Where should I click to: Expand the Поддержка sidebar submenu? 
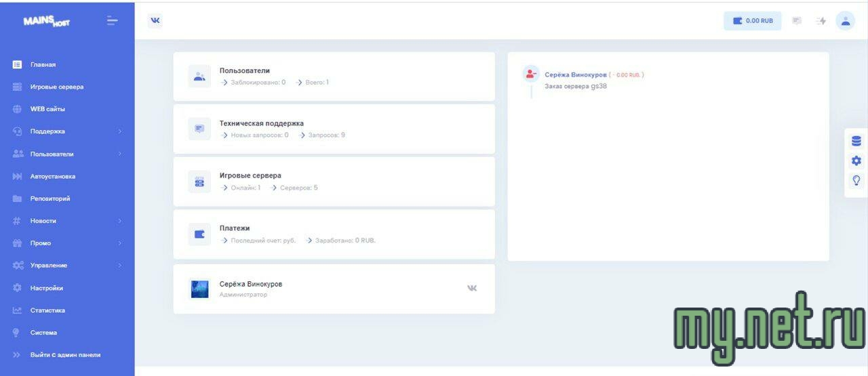(x=119, y=131)
